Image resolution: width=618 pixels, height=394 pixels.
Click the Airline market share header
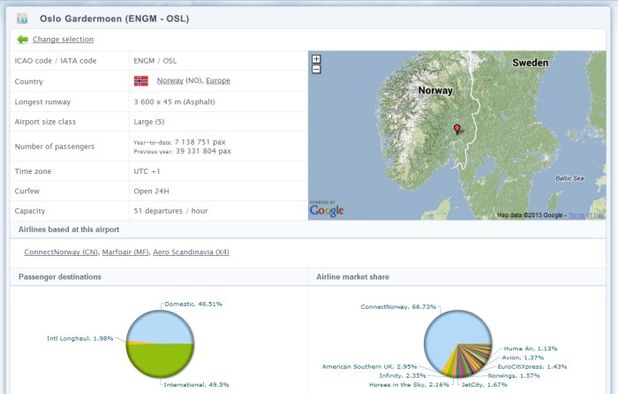point(353,277)
